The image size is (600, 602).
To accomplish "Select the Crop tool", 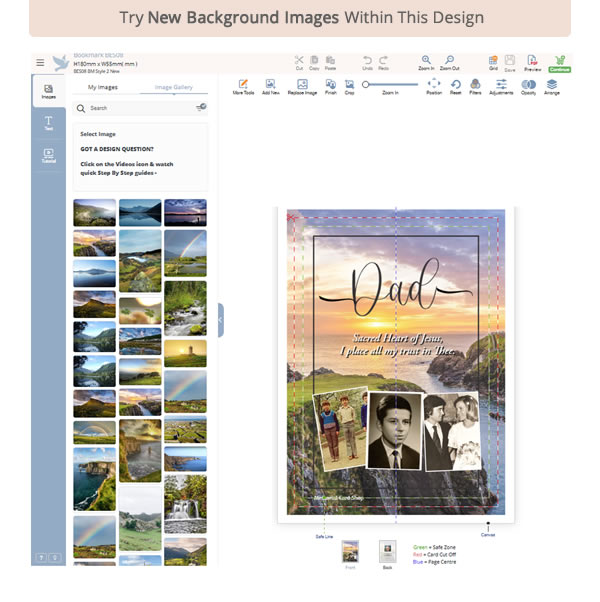I will (349, 86).
